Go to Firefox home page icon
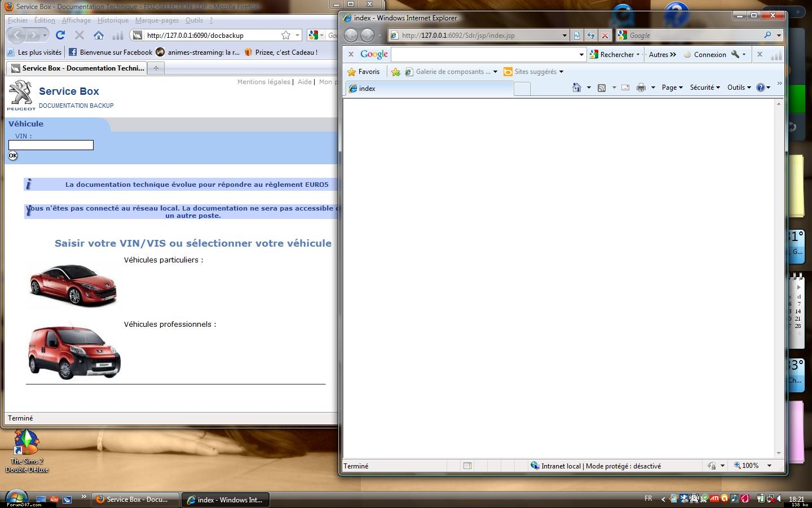Image resolution: width=812 pixels, height=508 pixels. pyautogui.click(x=99, y=35)
